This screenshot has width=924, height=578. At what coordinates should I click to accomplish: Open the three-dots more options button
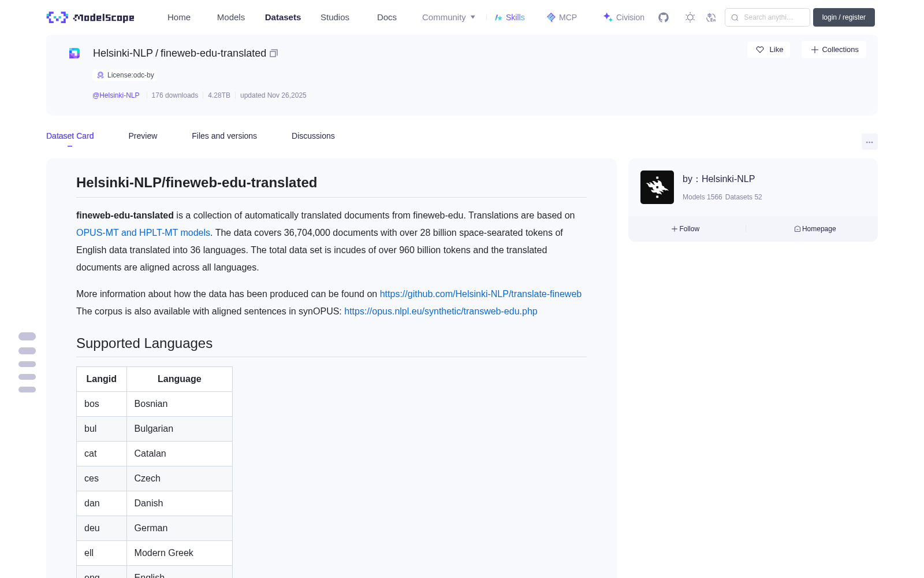pos(869,142)
